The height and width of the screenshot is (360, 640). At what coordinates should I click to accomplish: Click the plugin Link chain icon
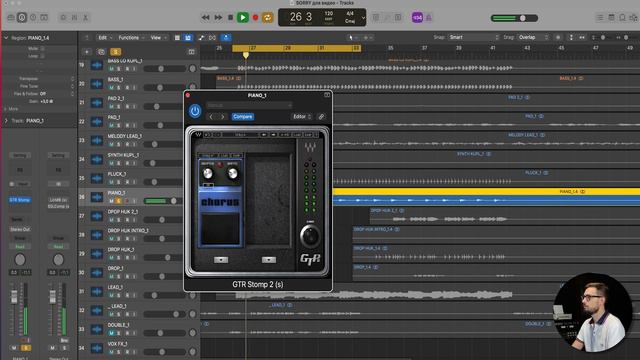(x=322, y=117)
